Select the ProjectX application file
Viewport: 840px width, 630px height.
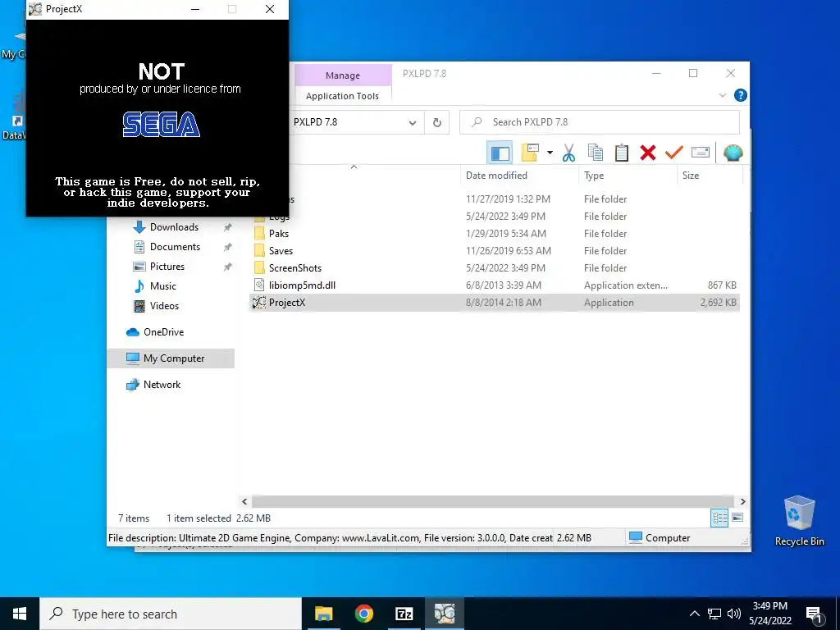(x=287, y=302)
